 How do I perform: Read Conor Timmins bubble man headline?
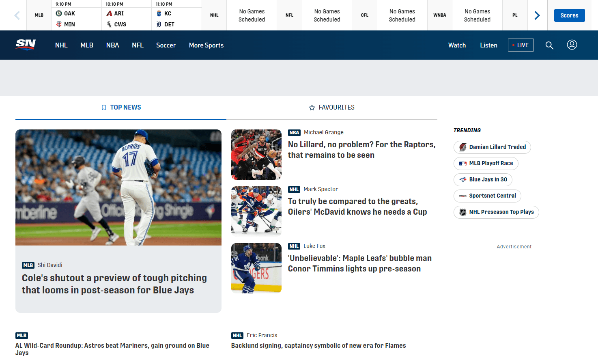coord(360,263)
